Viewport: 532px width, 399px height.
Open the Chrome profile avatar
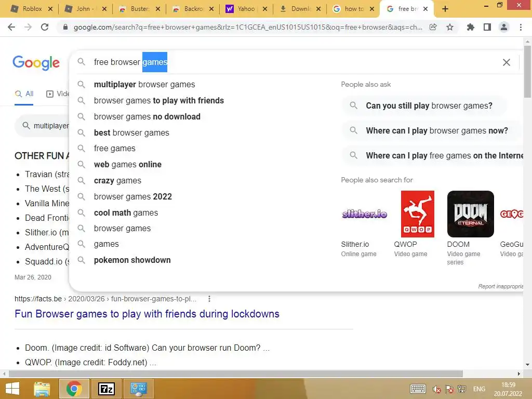[504, 27]
